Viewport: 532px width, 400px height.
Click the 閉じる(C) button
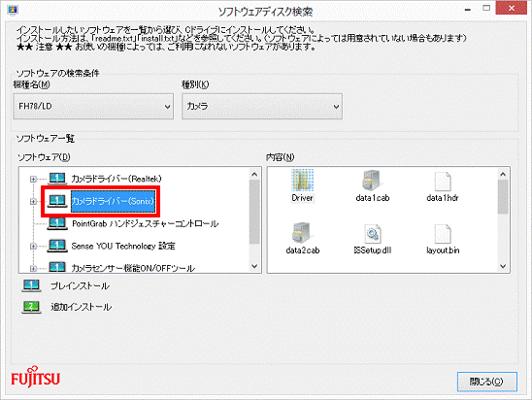pos(487,382)
